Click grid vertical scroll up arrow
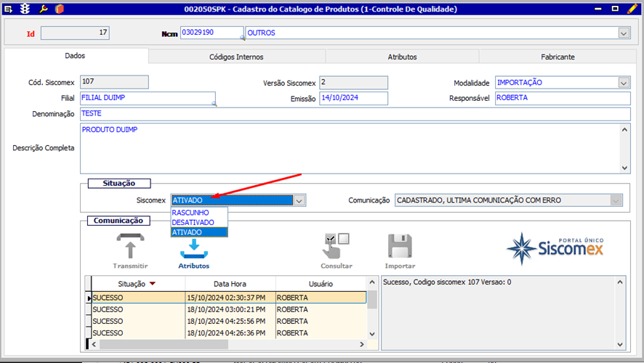Screen dimensions: 644x363 point(372,282)
